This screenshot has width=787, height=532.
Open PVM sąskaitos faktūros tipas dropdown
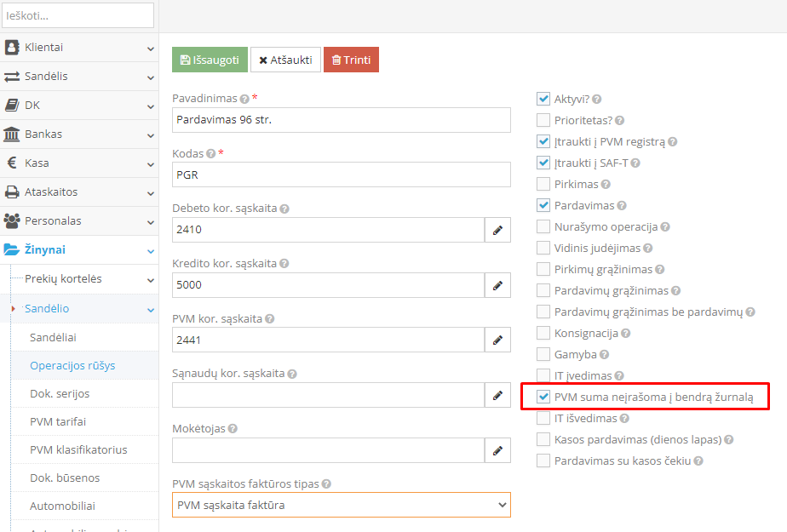[341, 506]
